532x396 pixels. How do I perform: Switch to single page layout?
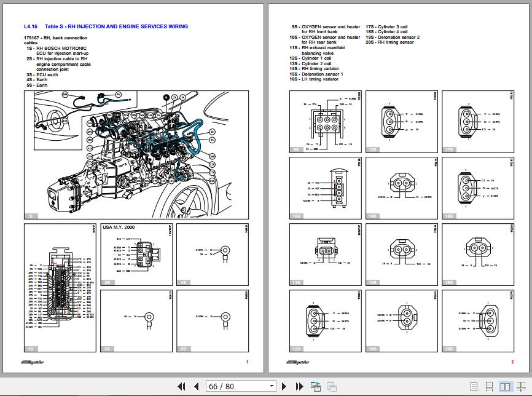[474, 386]
